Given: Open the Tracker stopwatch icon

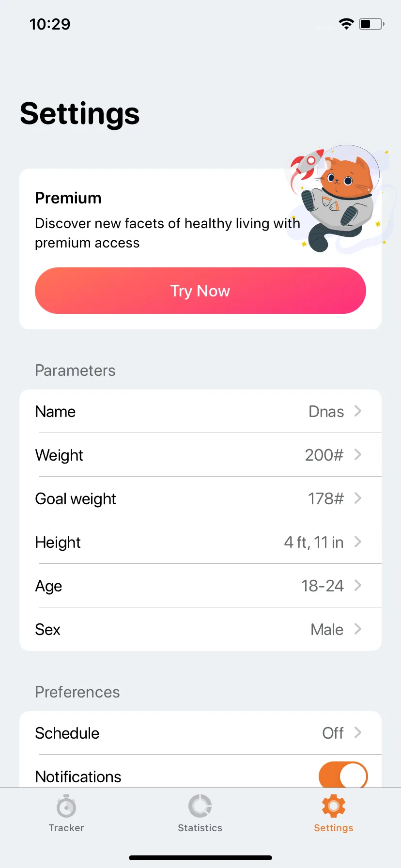Looking at the screenshot, I should [x=66, y=806].
